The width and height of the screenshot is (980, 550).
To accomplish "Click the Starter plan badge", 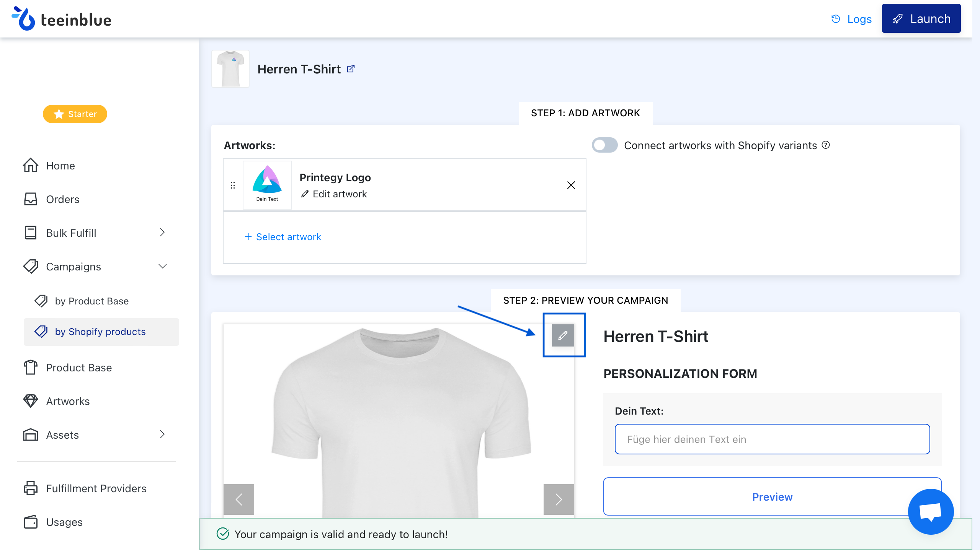I will (x=75, y=114).
